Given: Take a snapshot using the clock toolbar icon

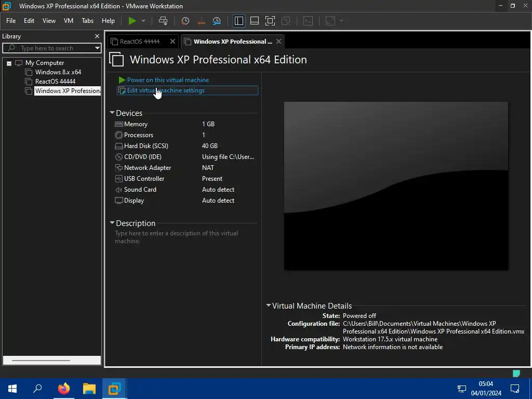Looking at the screenshot, I should click(185, 21).
